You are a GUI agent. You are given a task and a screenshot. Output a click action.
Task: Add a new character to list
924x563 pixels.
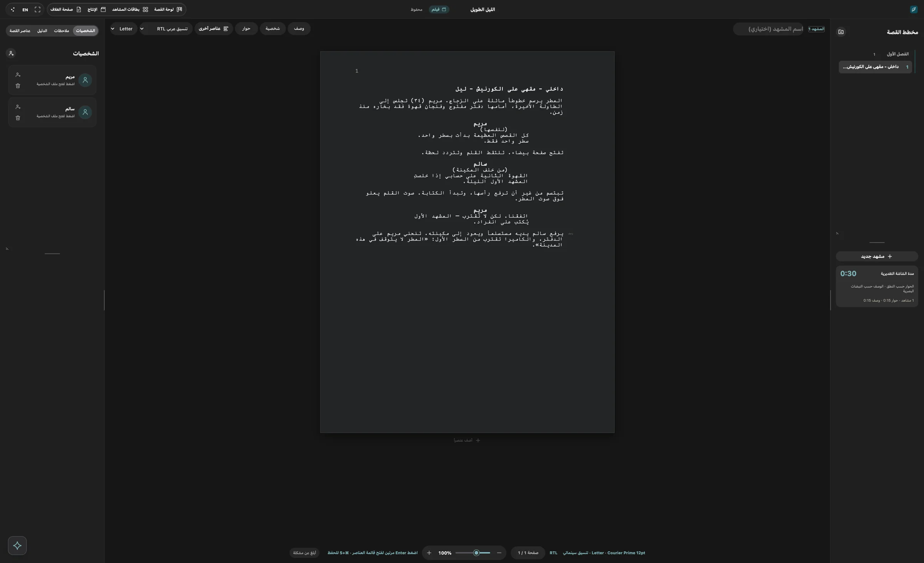pos(11,53)
